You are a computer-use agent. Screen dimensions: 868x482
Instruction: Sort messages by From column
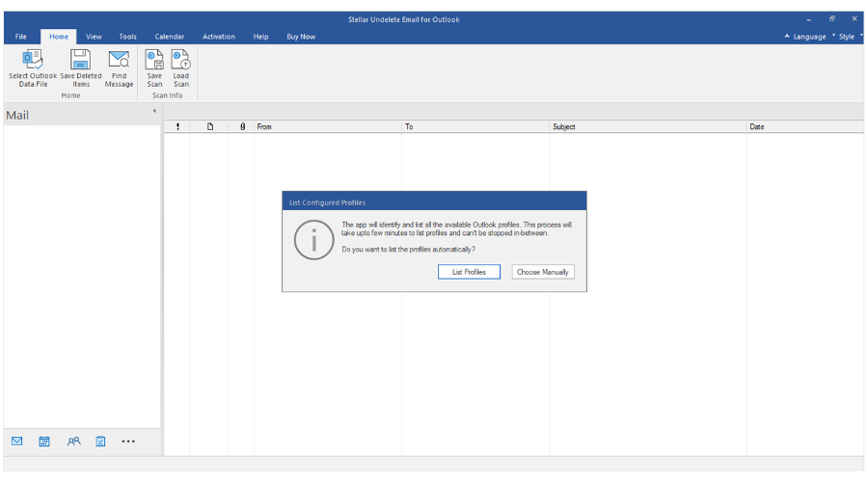click(328, 126)
